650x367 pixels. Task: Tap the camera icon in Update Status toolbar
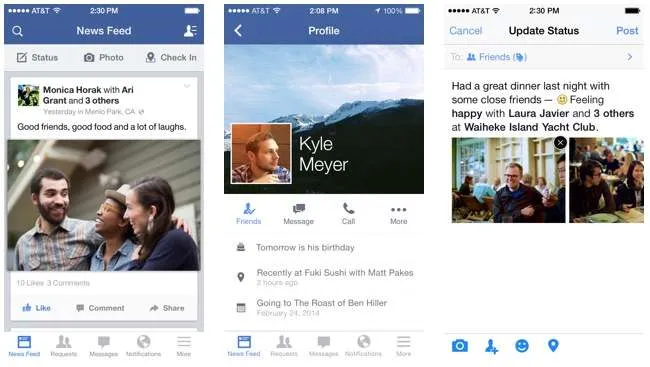click(460, 345)
